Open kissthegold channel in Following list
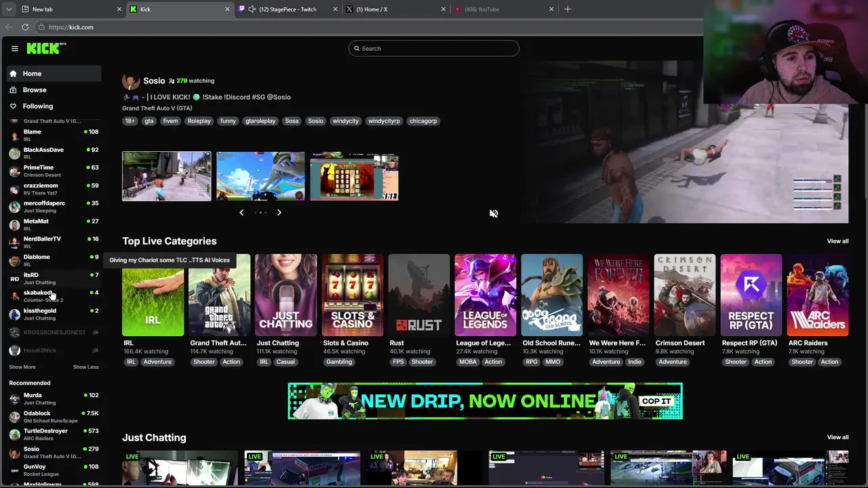This screenshot has width=868, height=488. point(54,314)
